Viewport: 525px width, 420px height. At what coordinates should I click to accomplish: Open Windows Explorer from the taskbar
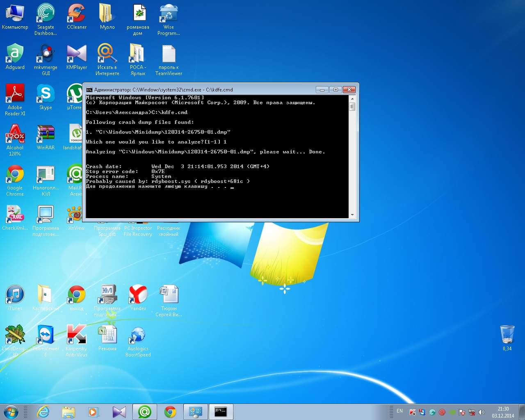[68, 412]
